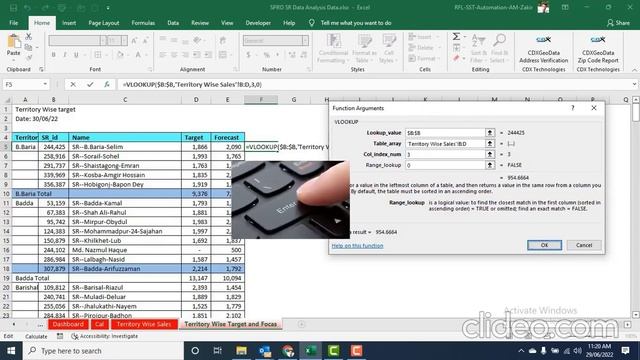Open Excel from the Windows taskbar
This screenshot has height=360, width=640.
point(311,351)
